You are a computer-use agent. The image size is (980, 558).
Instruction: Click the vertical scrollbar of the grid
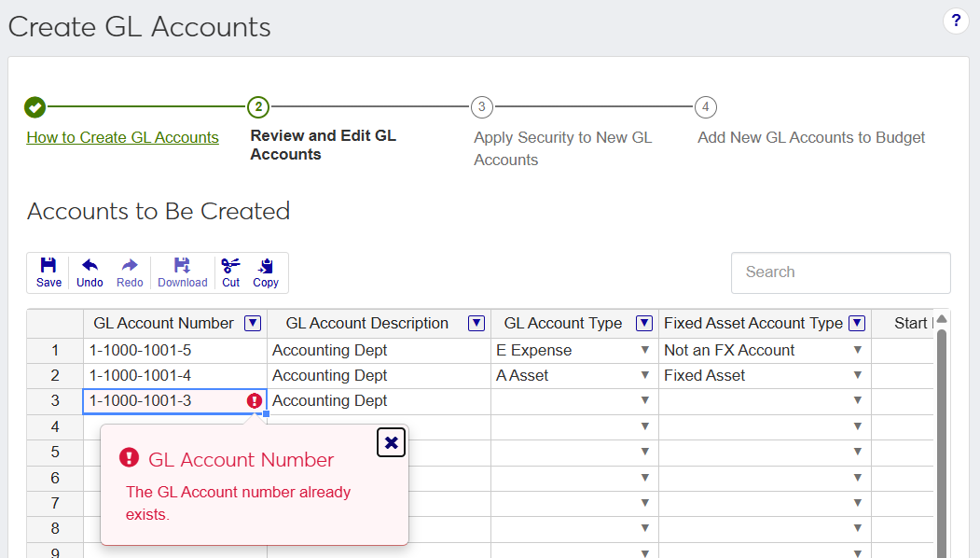pyautogui.click(x=941, y=439)
